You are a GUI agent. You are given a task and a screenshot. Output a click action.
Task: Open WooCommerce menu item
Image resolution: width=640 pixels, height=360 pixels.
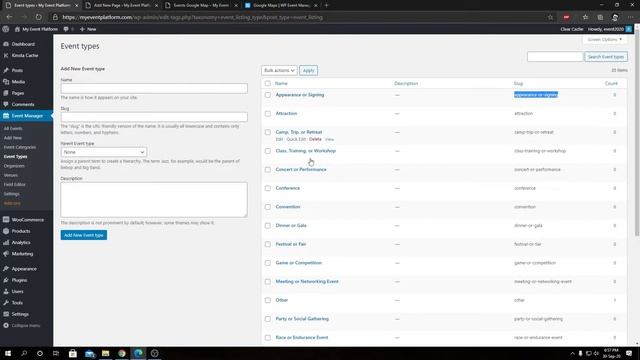[27, 220]
